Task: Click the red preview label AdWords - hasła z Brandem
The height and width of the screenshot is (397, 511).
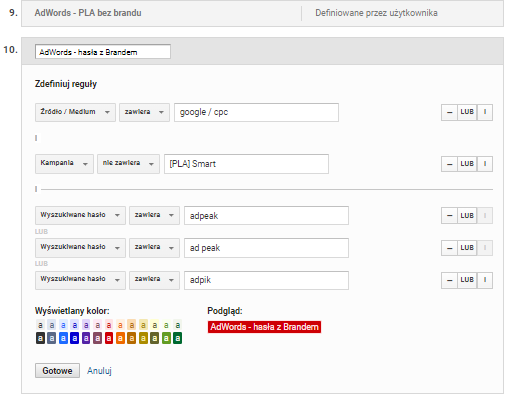Action: (x=264, y=327)
